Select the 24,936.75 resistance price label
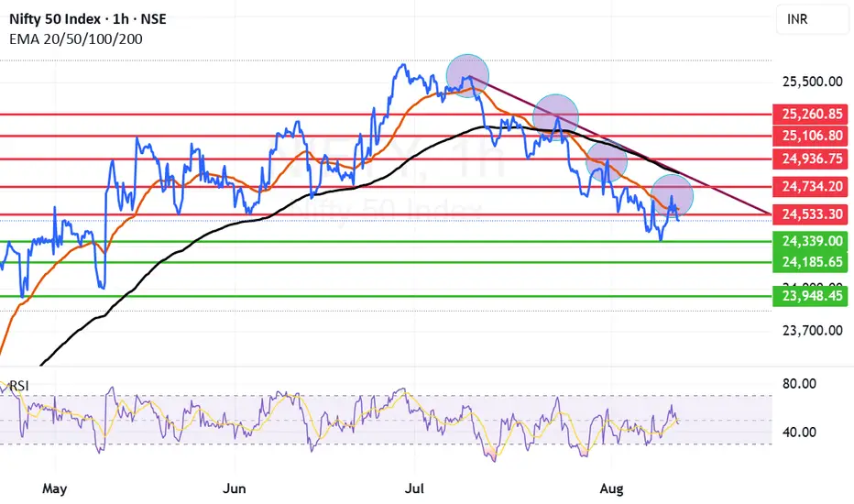Image resolution: width=854 pixels, height=504 pixels. click(x=810, y=159)
